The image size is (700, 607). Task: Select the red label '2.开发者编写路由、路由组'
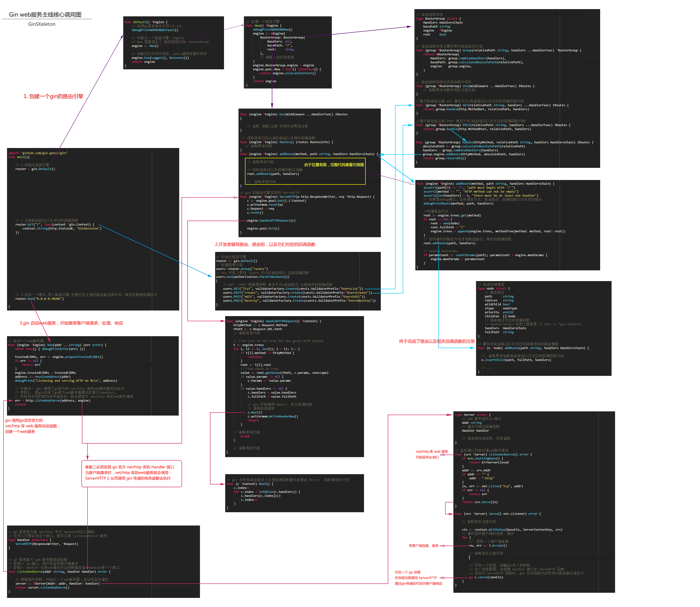click(265, 244)
